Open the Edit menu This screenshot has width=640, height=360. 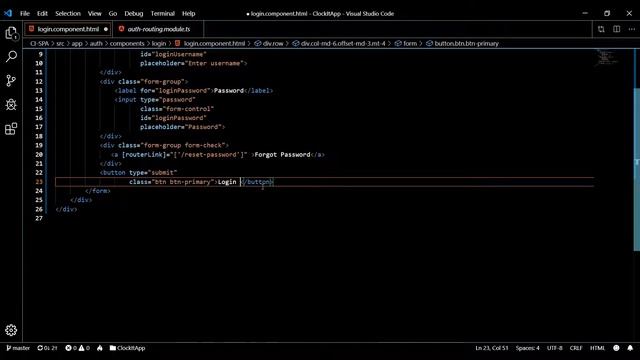[x=42, y=13]
